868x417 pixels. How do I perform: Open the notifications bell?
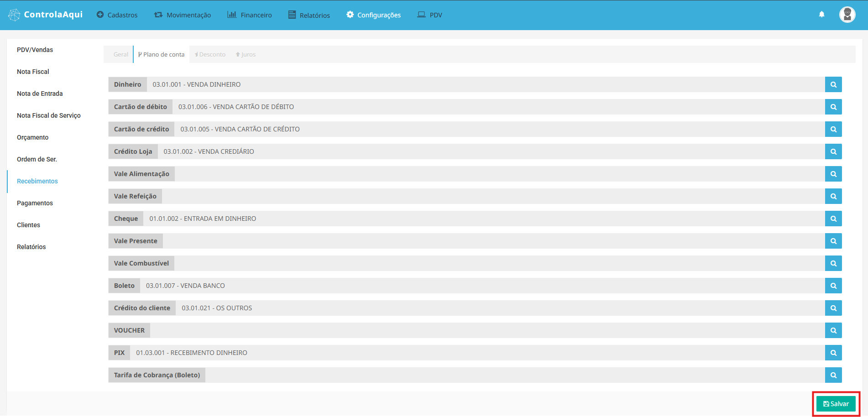(821, 15)
